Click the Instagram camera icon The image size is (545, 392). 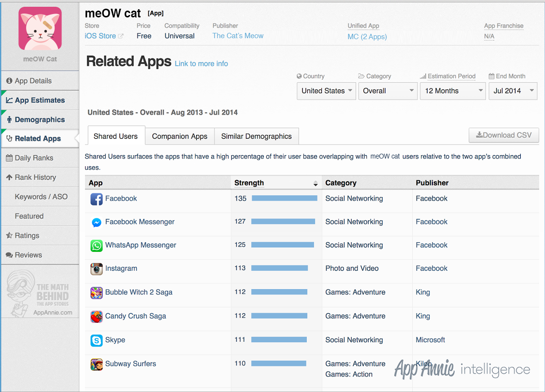pyautogui.click(x=96, y=269)
